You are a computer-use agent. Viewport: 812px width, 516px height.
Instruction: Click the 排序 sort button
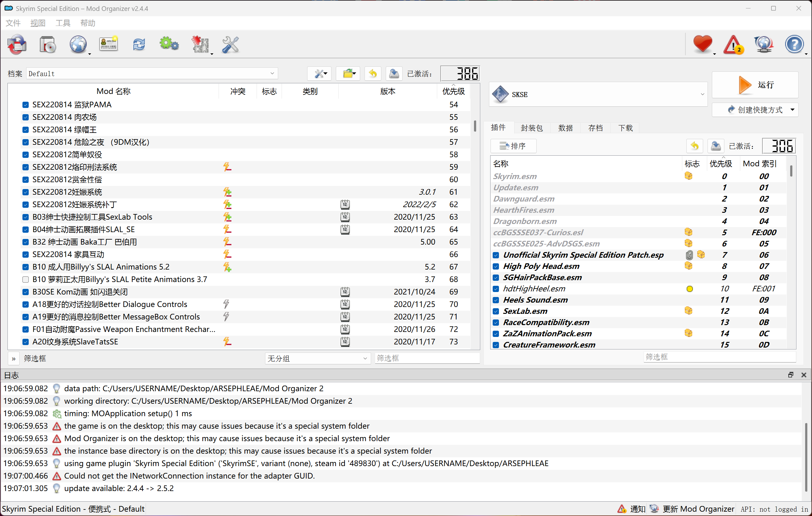point(513,146)
